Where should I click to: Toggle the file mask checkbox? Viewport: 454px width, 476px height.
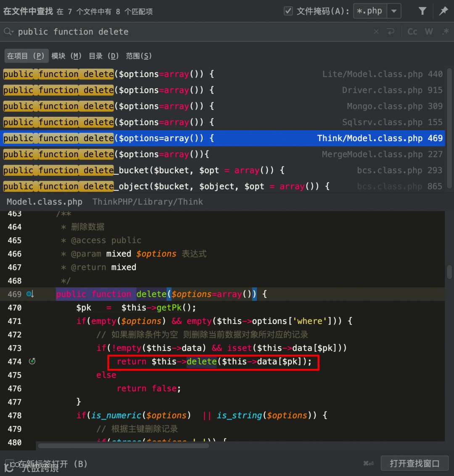pyautogui.click(x=288, y=11)
